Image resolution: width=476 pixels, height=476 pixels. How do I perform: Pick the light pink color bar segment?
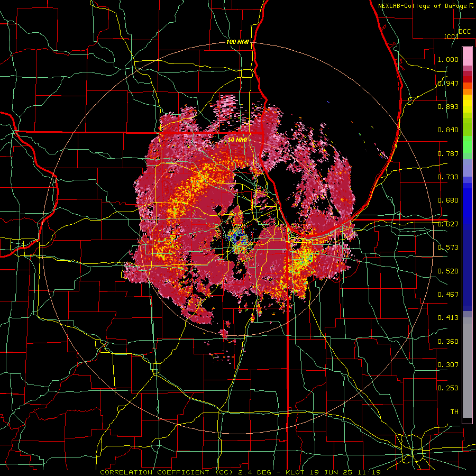(x=467, y=57)
